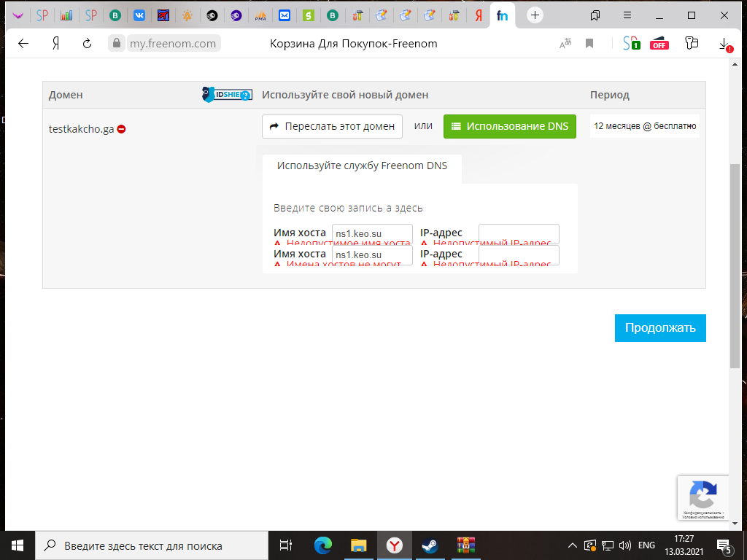Image resolution: width=747 pixels, height=560 pixels.
Task: Expand the period 12 months dropdown
Action: pos(644,126)
